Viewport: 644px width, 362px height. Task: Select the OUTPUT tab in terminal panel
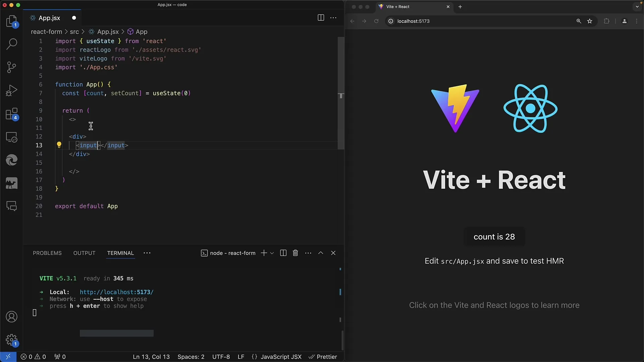(84, 253)
